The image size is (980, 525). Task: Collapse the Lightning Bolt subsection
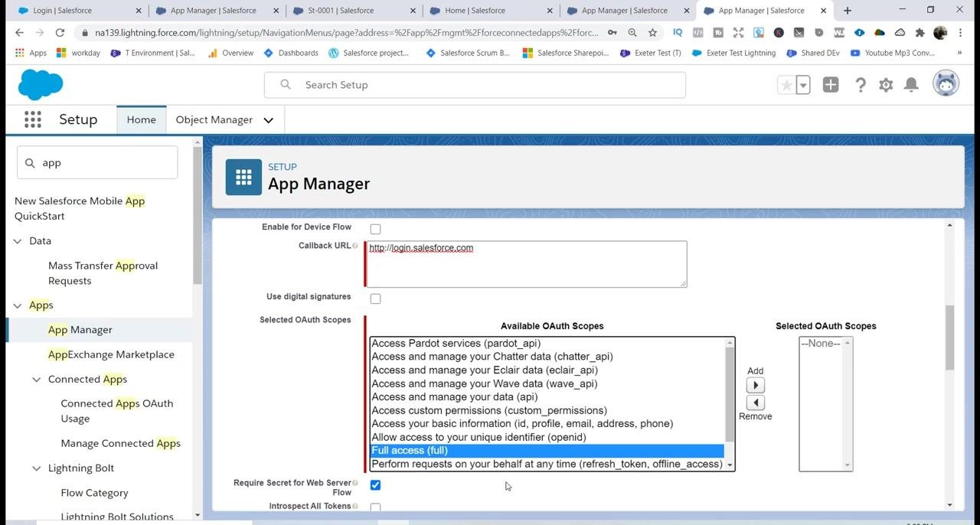pos(36,468)
